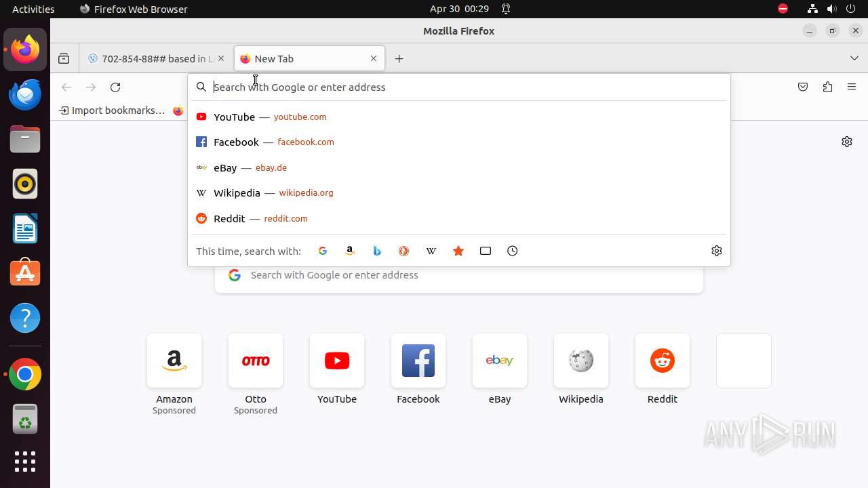Choose the Wikipedia suggestion

tap(459, 193)
